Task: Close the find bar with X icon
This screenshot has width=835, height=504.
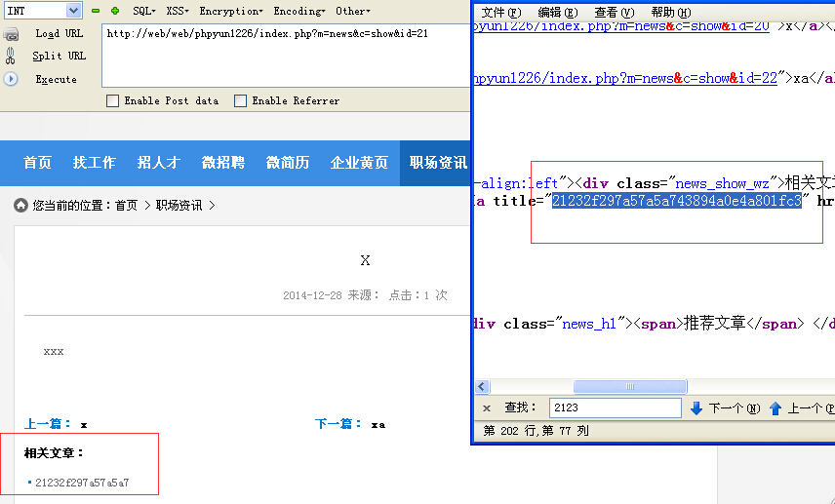Action: [487, 408]
